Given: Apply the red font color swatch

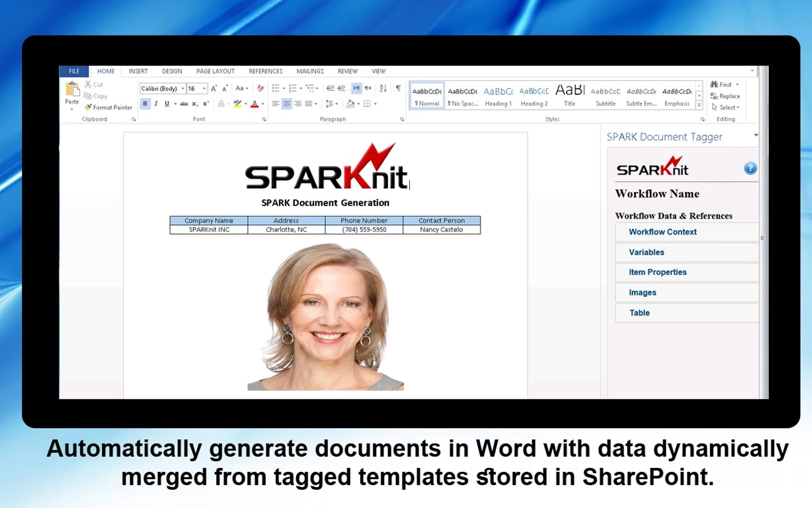Looking at the screenshot, I should (255, 104).
